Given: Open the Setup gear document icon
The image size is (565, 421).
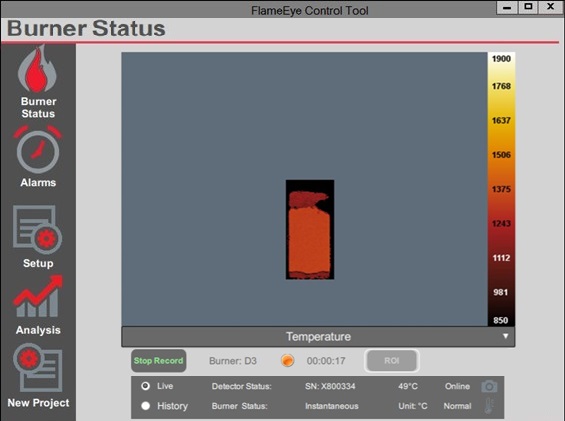Looking at the screenshot, I should pos(37,230).
